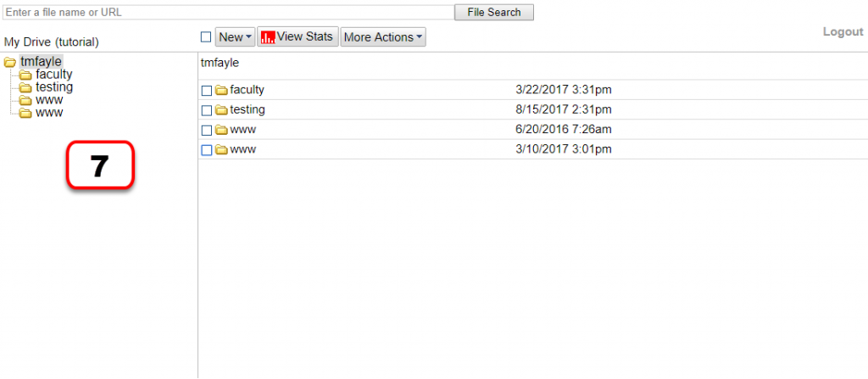This screenshot has width=868, height=379.
Task: Toggle the select-all checkbox beside New
Action: 205,37
